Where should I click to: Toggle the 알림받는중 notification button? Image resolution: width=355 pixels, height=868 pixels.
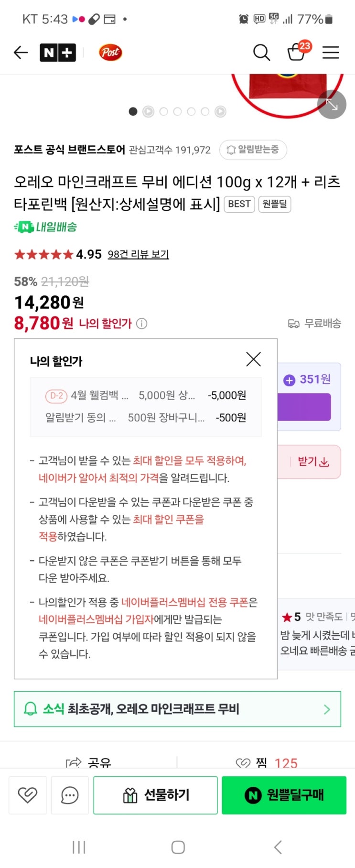tap(253, 150)
